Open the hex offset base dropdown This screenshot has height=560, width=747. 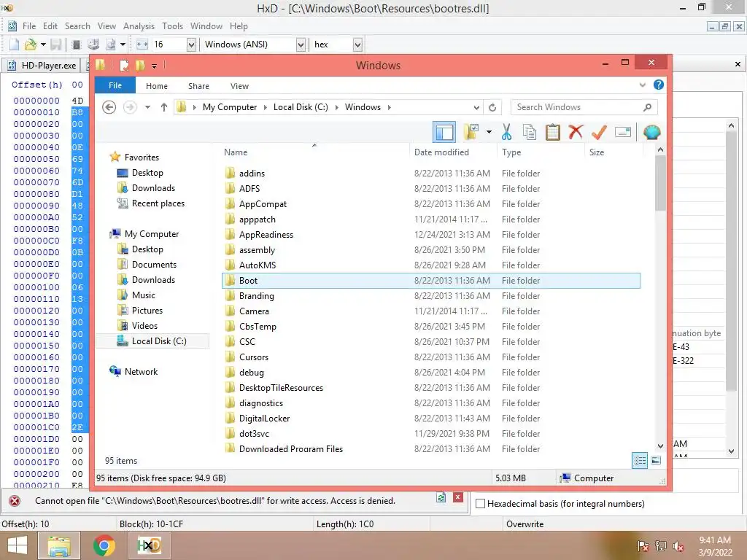[357, 44]
